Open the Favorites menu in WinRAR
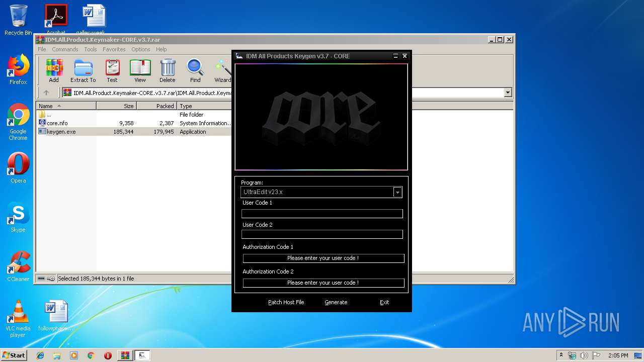 (x=114, y=49)
